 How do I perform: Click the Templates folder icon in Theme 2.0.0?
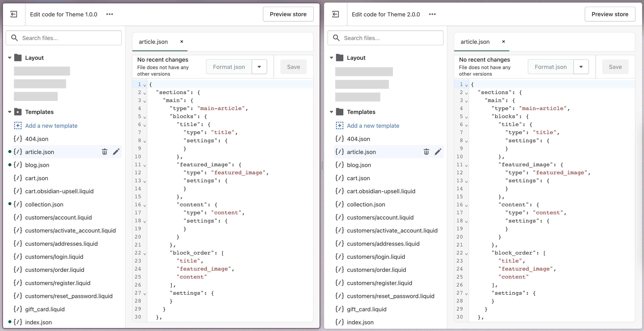[x=339, y=112]
